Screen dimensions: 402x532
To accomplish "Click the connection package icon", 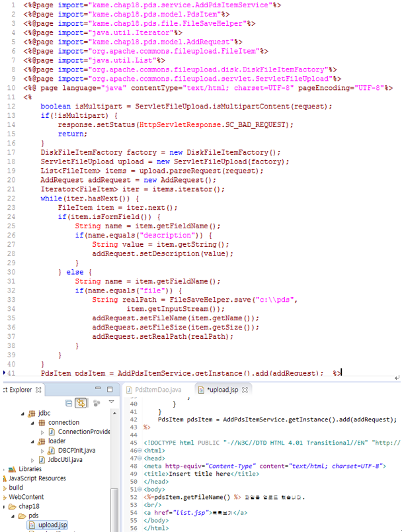I will [42, 423].
